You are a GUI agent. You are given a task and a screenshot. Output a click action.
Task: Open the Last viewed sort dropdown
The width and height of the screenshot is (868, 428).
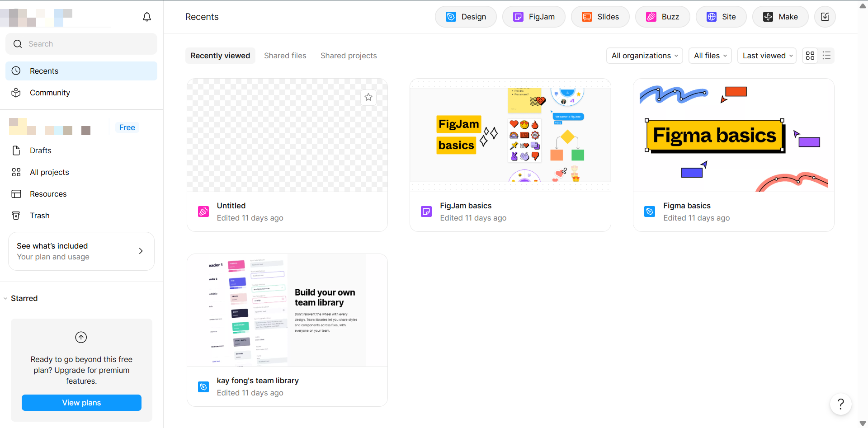click(x=767, y=56)
